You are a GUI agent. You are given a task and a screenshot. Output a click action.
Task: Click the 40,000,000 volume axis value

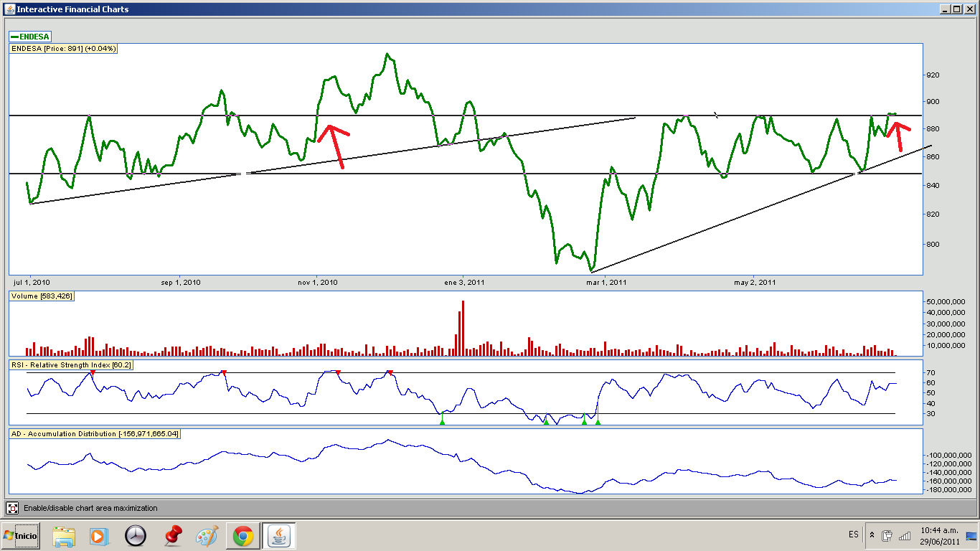(946, 312)
